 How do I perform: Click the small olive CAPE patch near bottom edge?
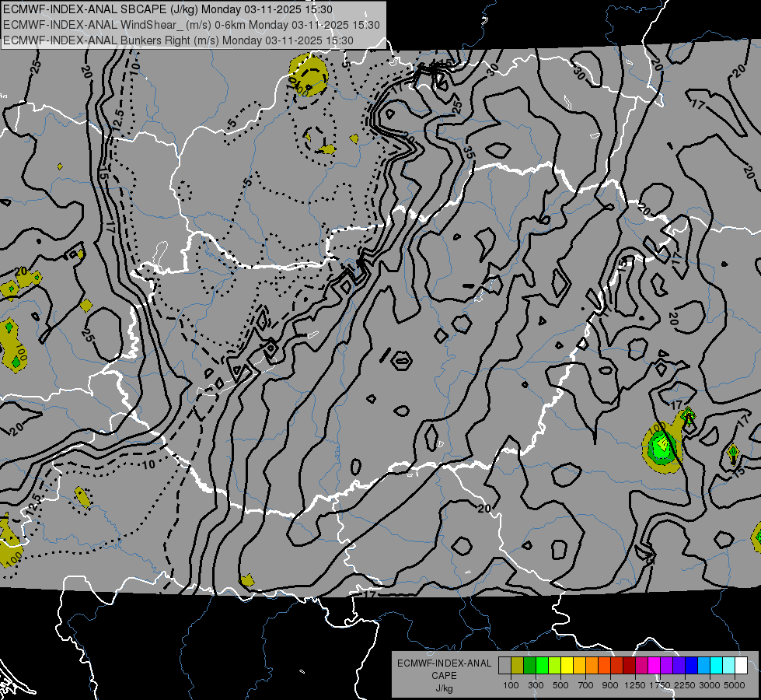(x=247, y=580)
